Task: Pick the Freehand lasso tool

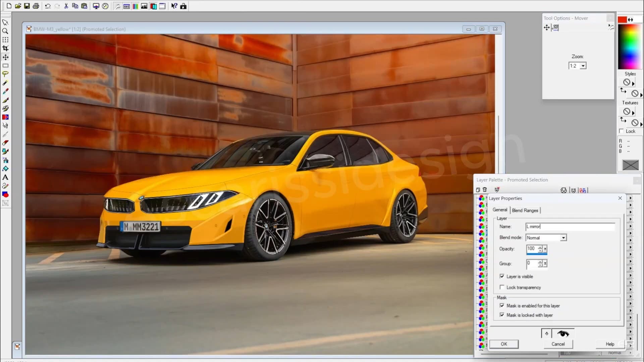Action: [5, 74]
